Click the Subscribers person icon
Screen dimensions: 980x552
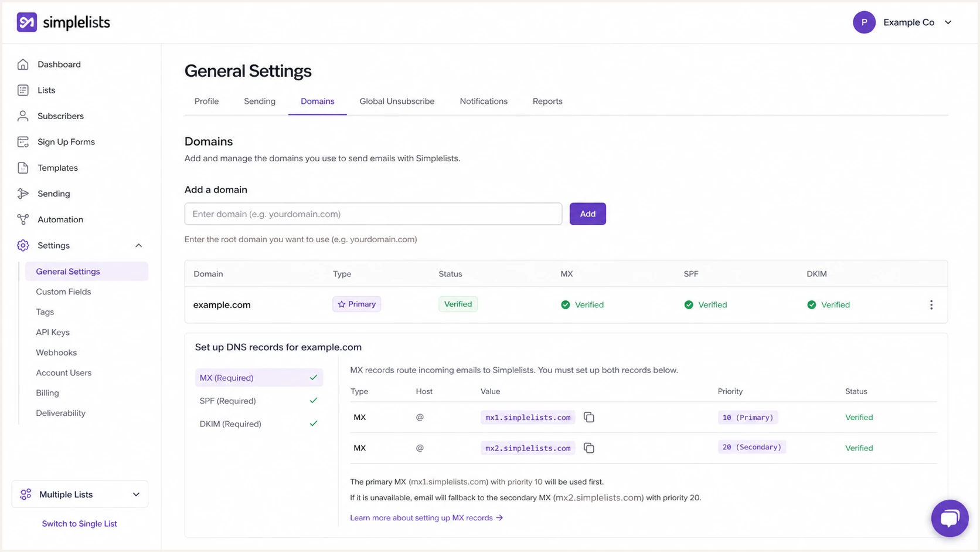coord(23,116)
